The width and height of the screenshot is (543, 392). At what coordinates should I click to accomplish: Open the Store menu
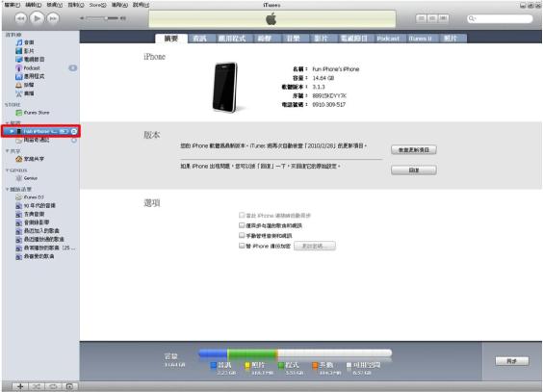[x=97, y=5]
